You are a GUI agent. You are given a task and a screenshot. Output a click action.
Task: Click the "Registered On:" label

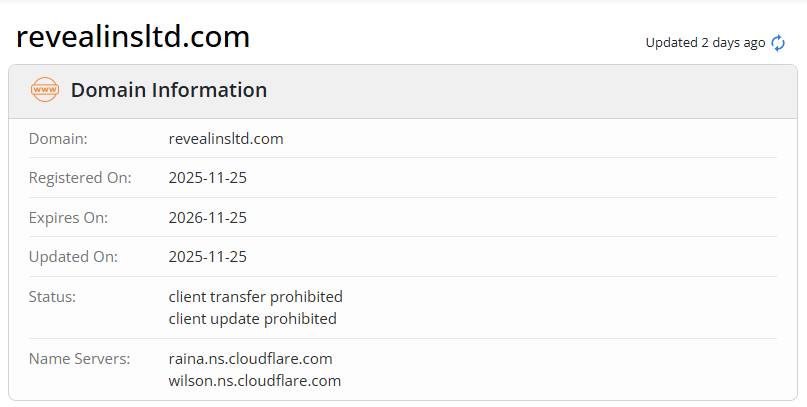80,178
